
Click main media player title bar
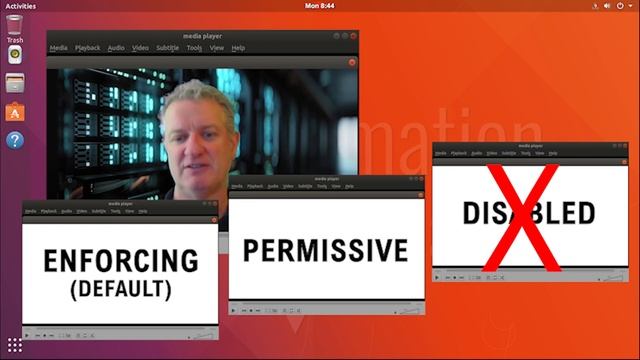(x=202, y=36)
